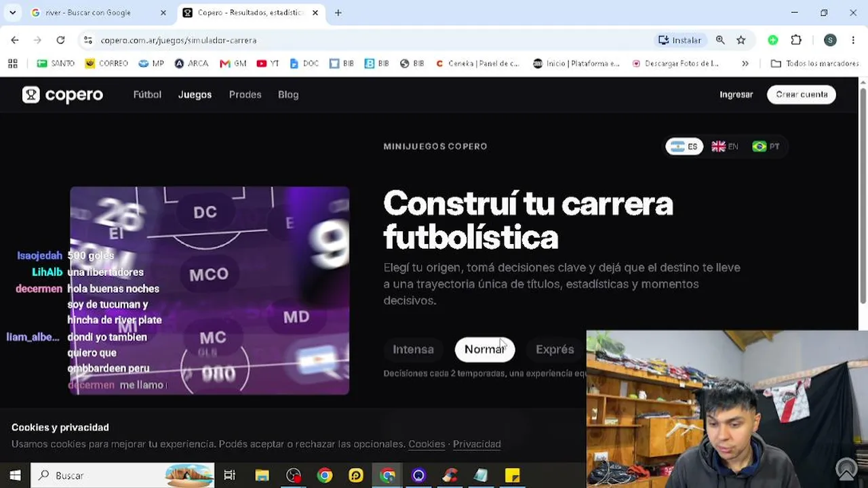Open the Privacidad link
The height and width of the screenshot is (488, 868).
pos(477,444)
